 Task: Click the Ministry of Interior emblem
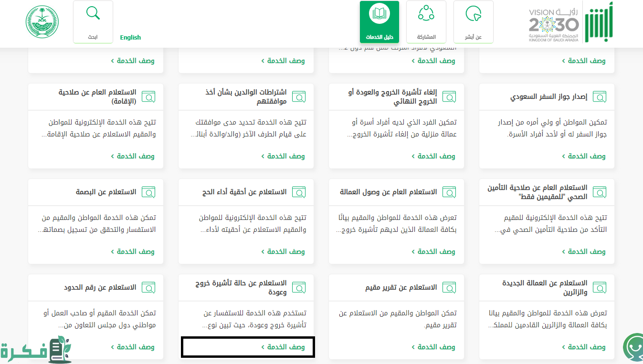[42, 22]
